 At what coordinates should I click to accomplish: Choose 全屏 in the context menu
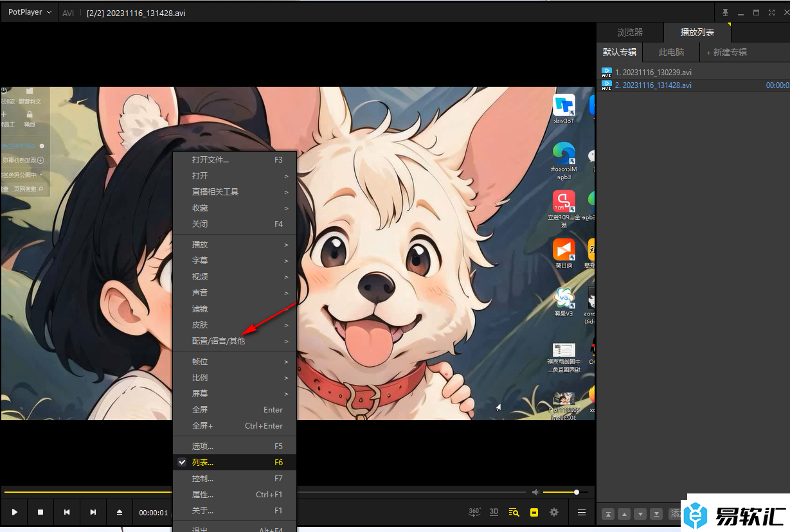click(235, 409)
